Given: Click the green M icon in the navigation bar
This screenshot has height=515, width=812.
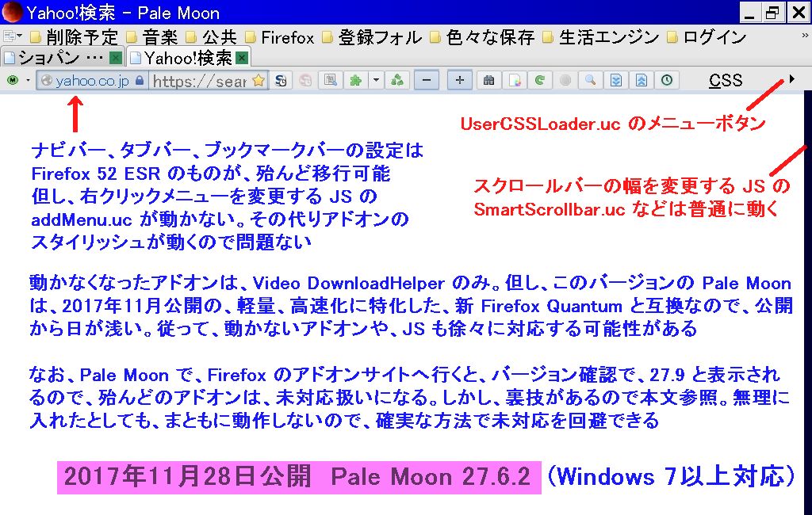Looking at the screenshot, I should pos(13,80).
